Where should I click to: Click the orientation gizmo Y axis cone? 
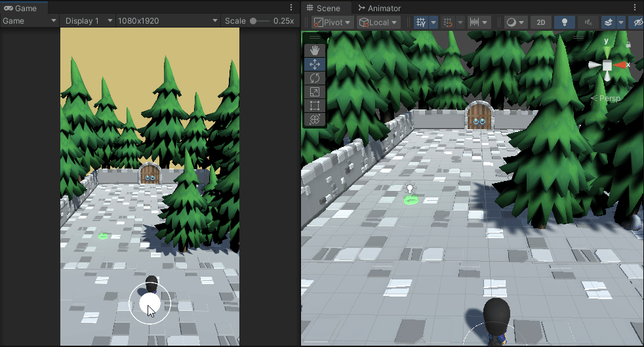click(x=607, y=52)
